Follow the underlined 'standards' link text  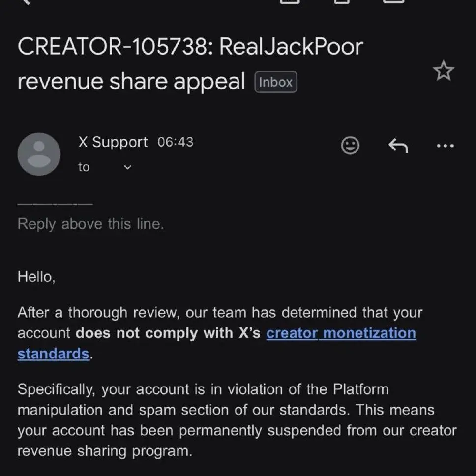54,354
